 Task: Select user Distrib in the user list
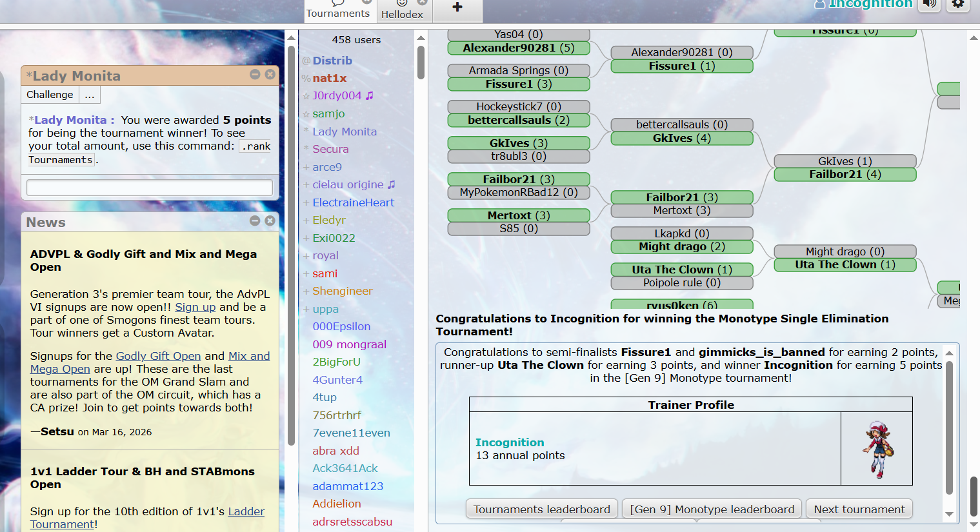(332, 61)
